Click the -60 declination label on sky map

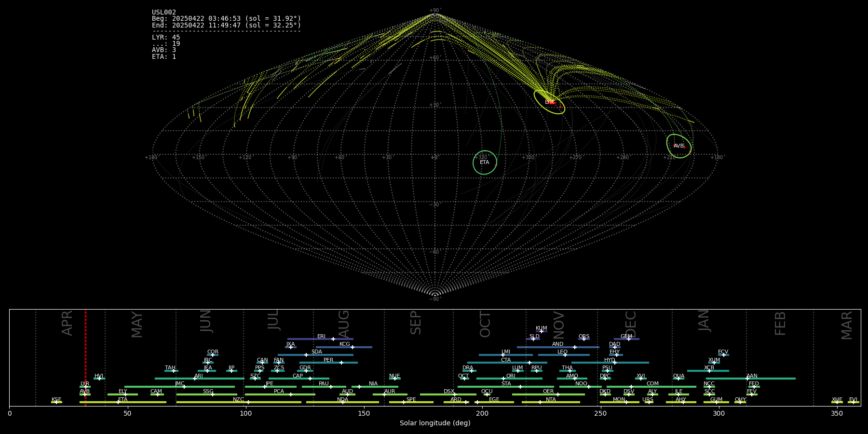point(435,252)
